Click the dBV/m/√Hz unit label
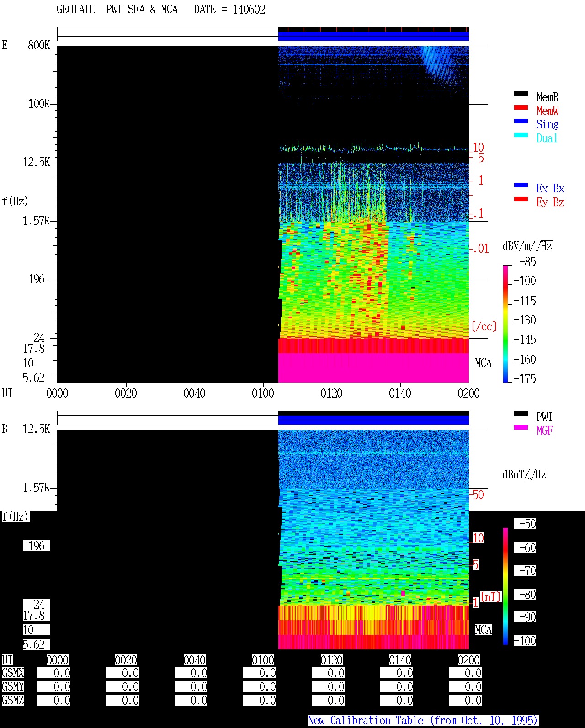The image size is (585, 728). (x=527, y=246)
